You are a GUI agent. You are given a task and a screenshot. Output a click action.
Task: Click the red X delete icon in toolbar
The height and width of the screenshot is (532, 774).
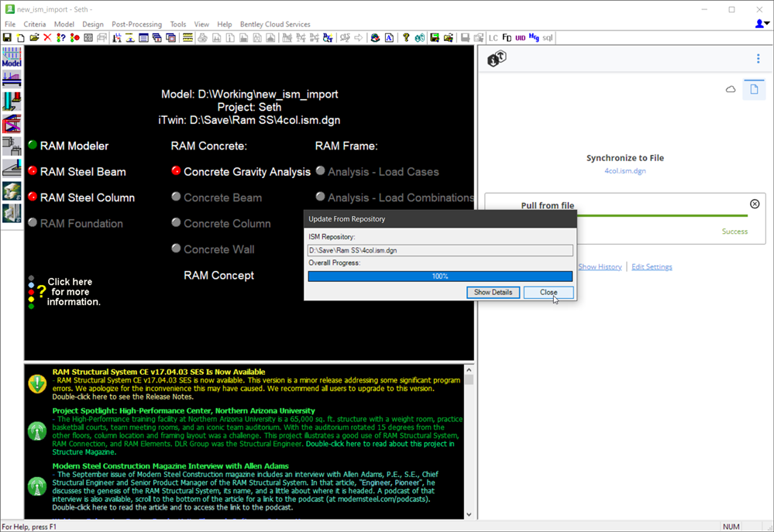pyautogui.click(x=47, y=37)
